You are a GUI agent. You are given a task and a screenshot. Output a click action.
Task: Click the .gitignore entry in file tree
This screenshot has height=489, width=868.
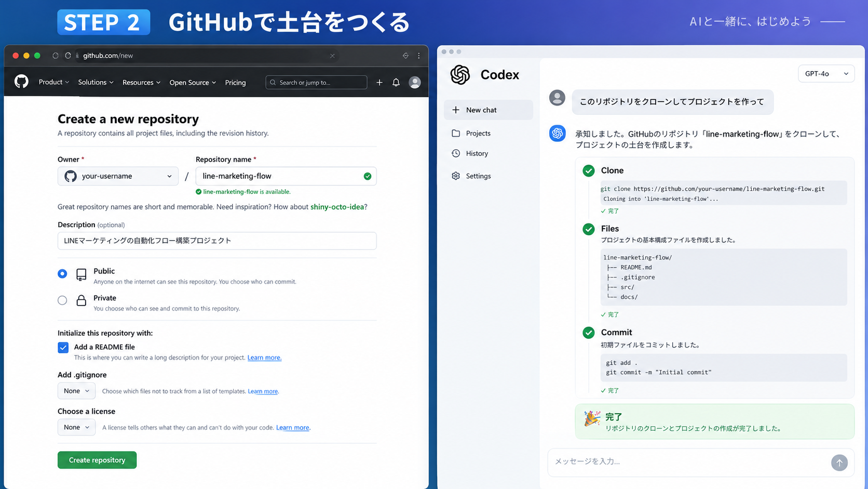click(x=638, y=277)
